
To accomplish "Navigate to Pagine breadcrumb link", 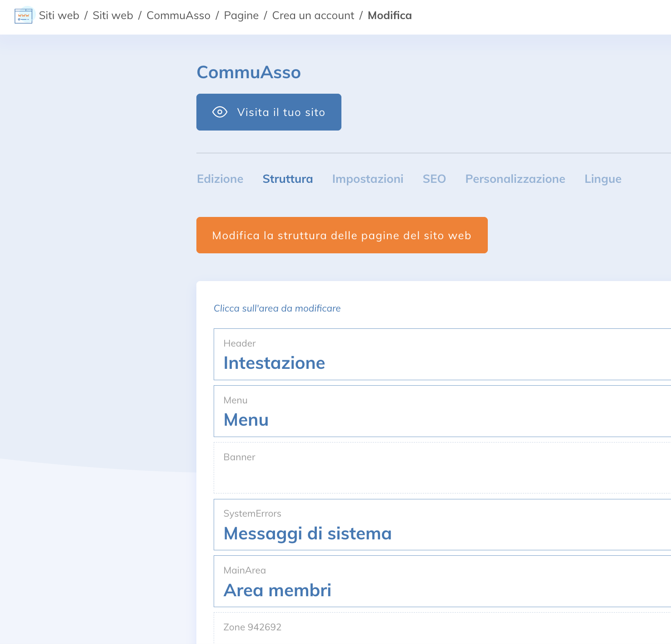I will click(x=241, y=15).
